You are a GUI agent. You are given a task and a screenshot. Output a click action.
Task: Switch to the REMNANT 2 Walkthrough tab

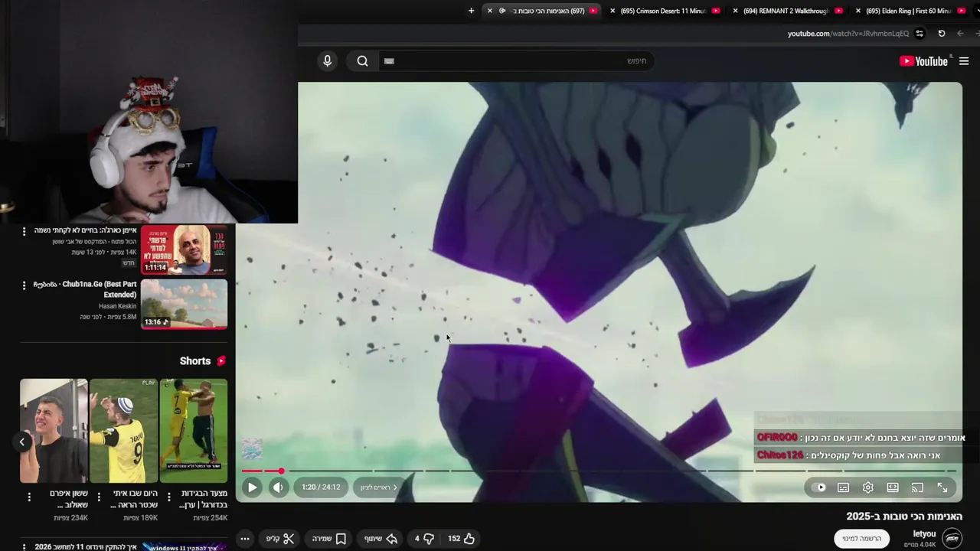point(786,11)
